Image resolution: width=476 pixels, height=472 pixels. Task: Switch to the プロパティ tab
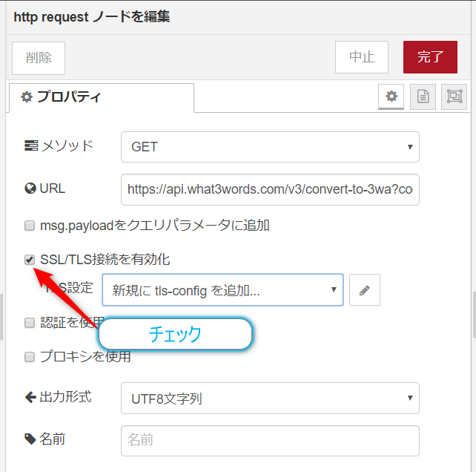pyautogui.click(x=102, y=97)
